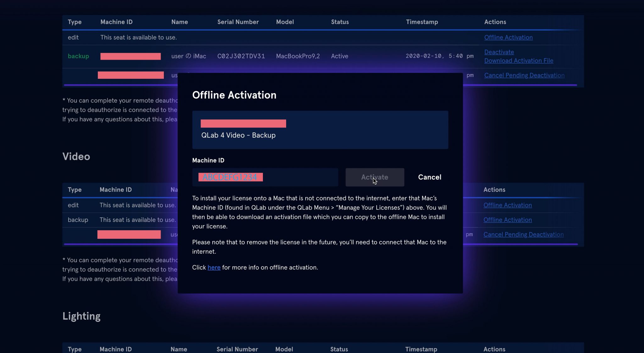Click Offline Activation for Video backup seat
Screen dimensions: 644x353
tap(508, 220)
